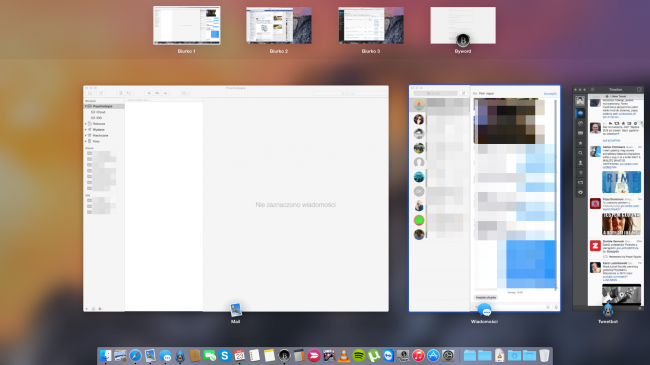
Task: Open iTunes music note icon in Dock
Action: (418, 355)
